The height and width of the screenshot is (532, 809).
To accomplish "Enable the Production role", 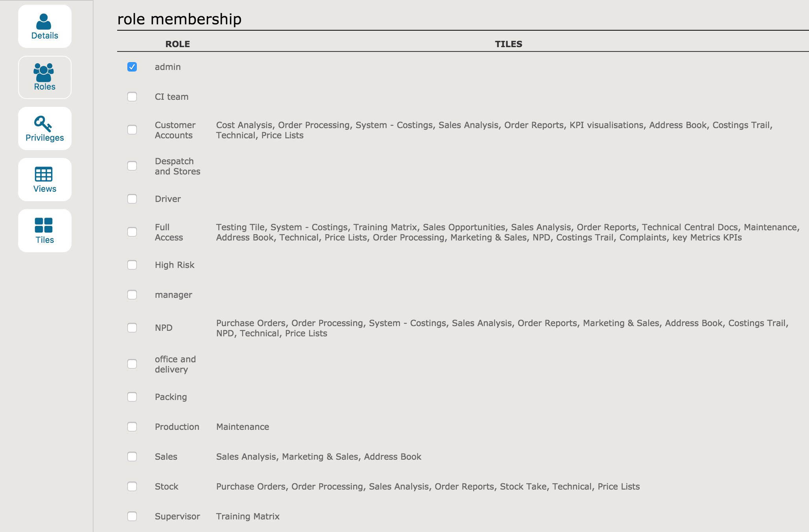I will coord(132,427).
